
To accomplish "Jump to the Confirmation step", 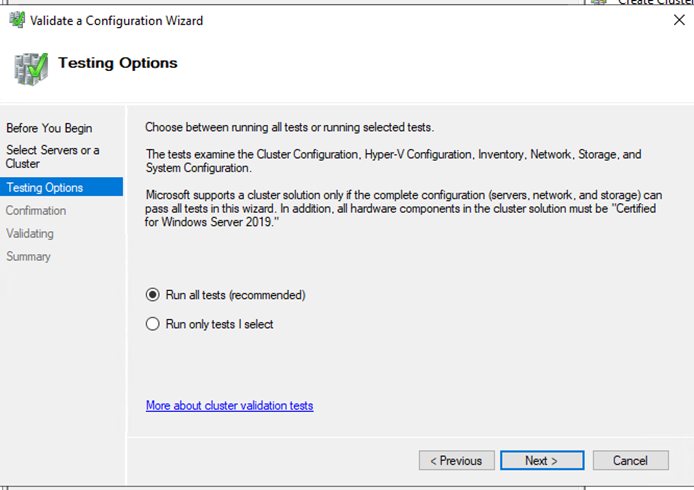I will click(x=36, y=211).
